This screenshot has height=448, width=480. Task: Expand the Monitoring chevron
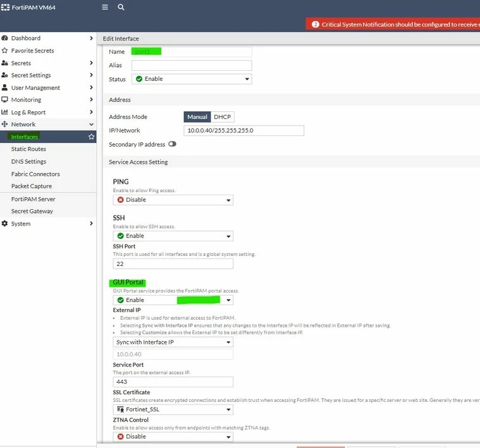[x=91, y=99]
